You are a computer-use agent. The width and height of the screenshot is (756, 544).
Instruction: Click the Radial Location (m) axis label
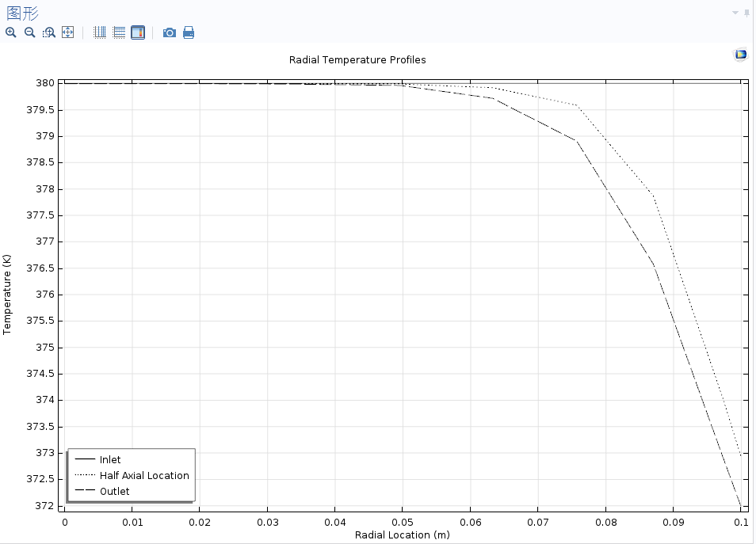click(x=402, y=534)
